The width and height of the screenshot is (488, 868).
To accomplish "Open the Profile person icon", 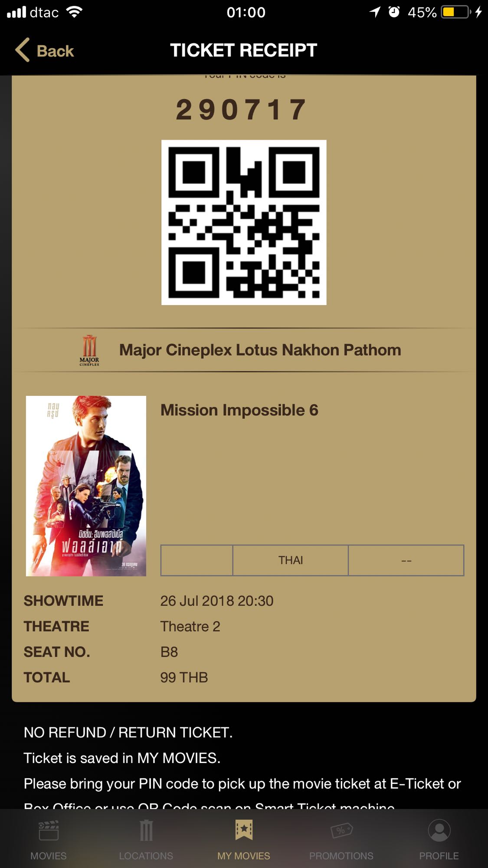I will click(x=439, y=830).
